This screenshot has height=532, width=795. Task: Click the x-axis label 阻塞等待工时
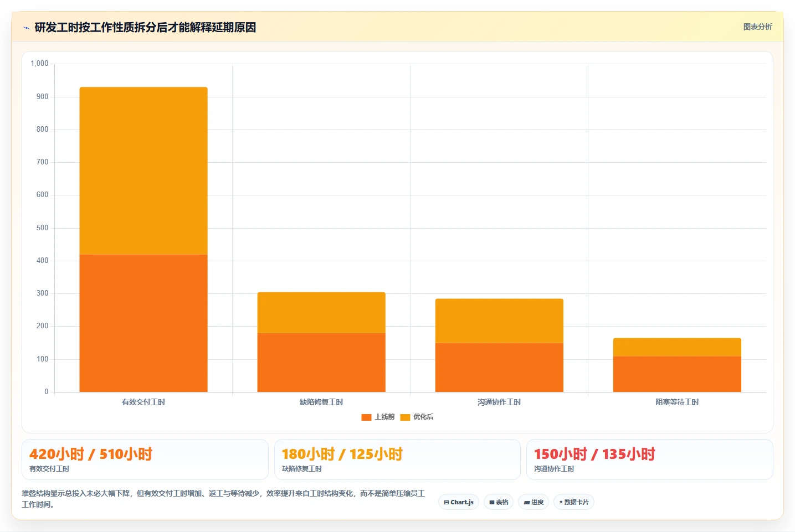[677, 402]
